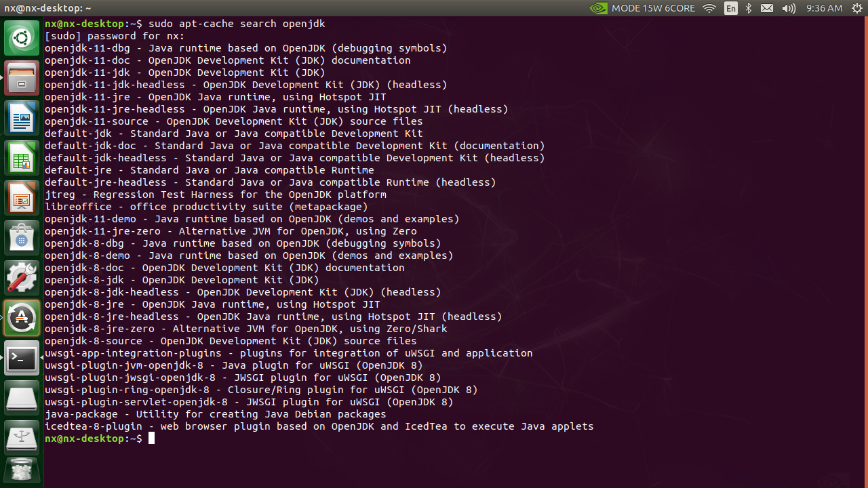Screen dimensions: 868x488
Task: Open the Software Updater launcher icon
Action: (22, 318)
